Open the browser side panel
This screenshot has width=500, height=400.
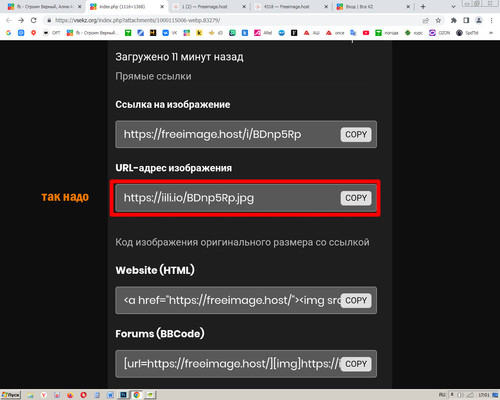466,20
